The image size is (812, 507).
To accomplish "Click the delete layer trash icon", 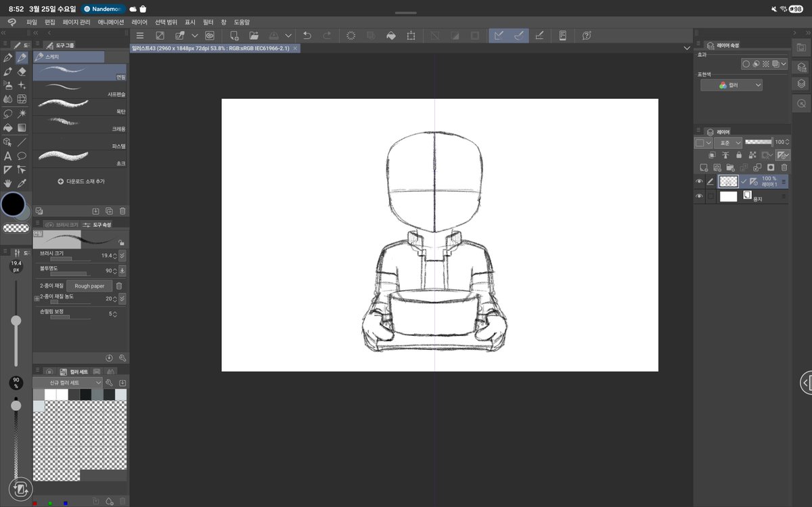I will pos(784,167).
